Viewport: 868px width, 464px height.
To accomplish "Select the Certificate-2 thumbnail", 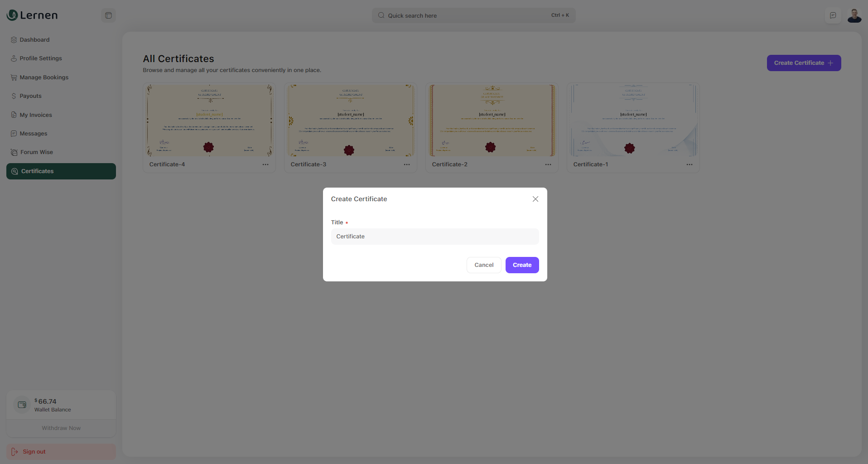I will [x=492, y=121].
